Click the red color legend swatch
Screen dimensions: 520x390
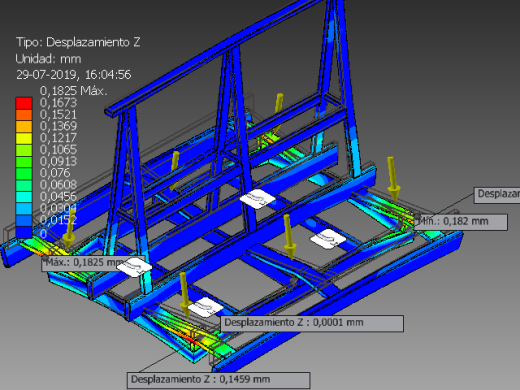(24, 103)
